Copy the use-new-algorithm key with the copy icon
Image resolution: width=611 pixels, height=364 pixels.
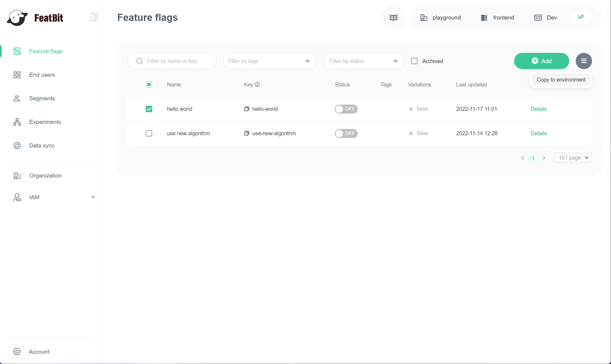(x=246, y=133)
